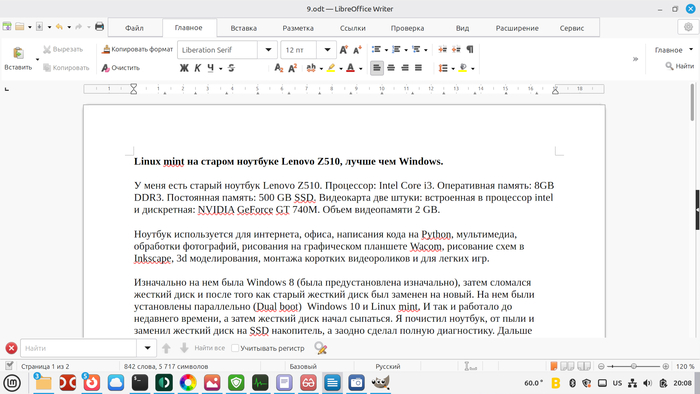Click the Очистить formatting button
Screen dimensions: 700x394
coord(121,68)
